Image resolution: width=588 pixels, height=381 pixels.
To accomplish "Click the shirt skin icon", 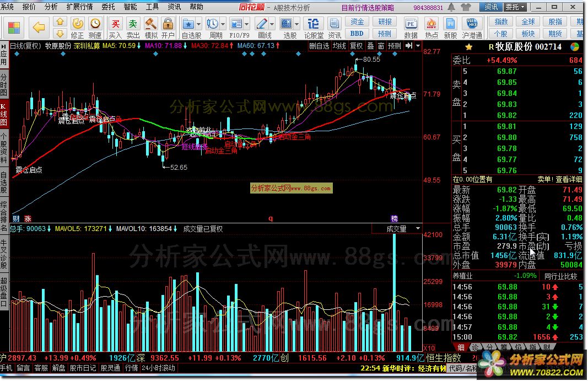I will [x=466, y=7].
